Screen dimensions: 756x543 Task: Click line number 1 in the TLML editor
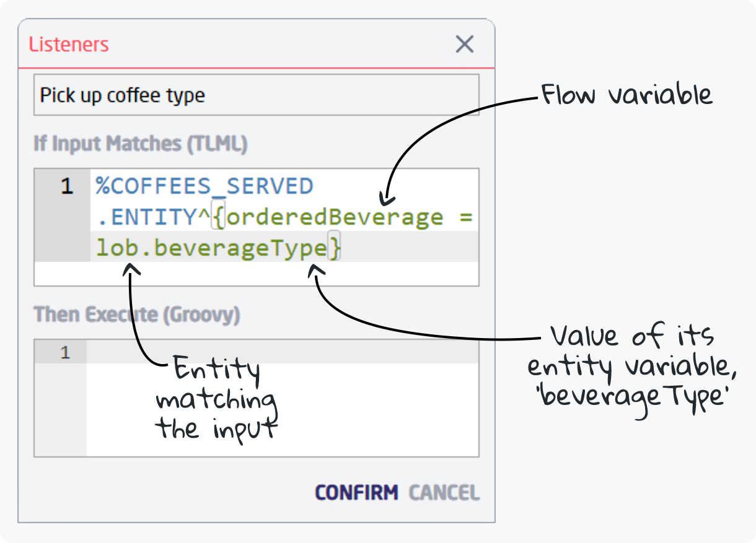tap(66, 186)
